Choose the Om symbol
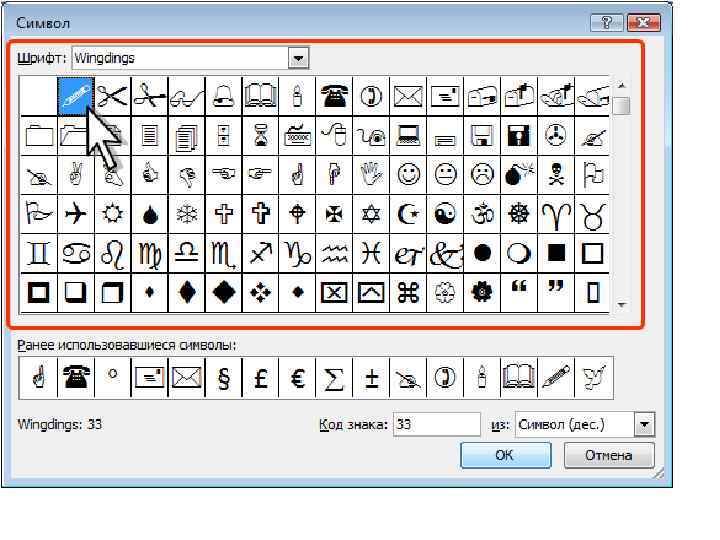The height and width of the screenshot is (540, 720). pyautogui.click(x=482, y=214)
